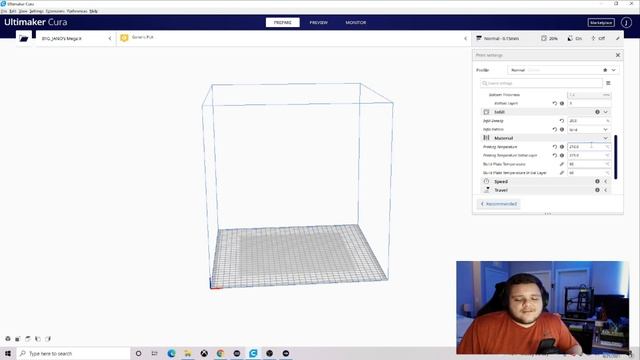This screenshot has width=640, height=360.
Task: Open settings visibility hamburger menu
Action: 608,83
